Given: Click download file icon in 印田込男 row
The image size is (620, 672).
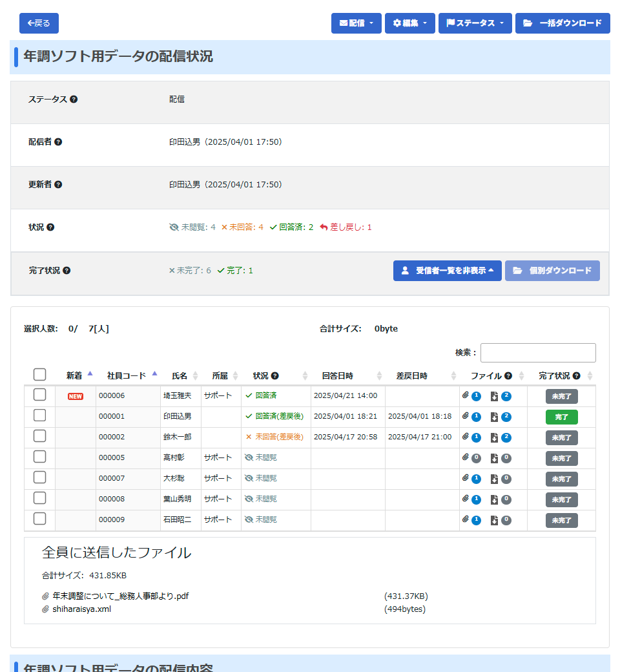Looking at the screenshot, I should point(494,417).
